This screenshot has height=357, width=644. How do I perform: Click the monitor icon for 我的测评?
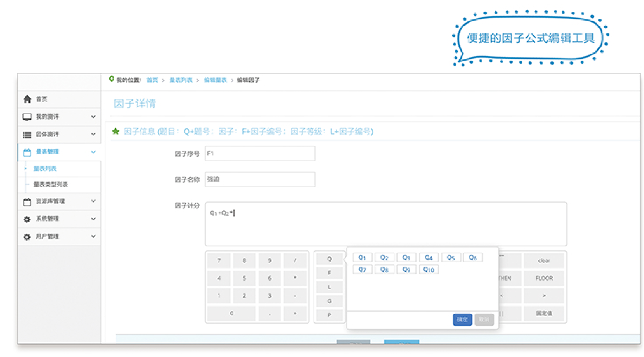pyautogui.click(x=27, y=117)
